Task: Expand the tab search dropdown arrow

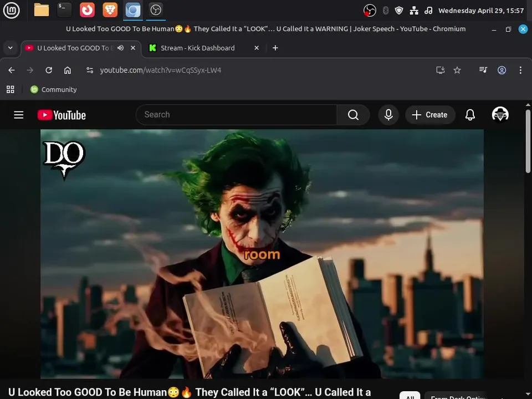Action: [x=11, y=48]
